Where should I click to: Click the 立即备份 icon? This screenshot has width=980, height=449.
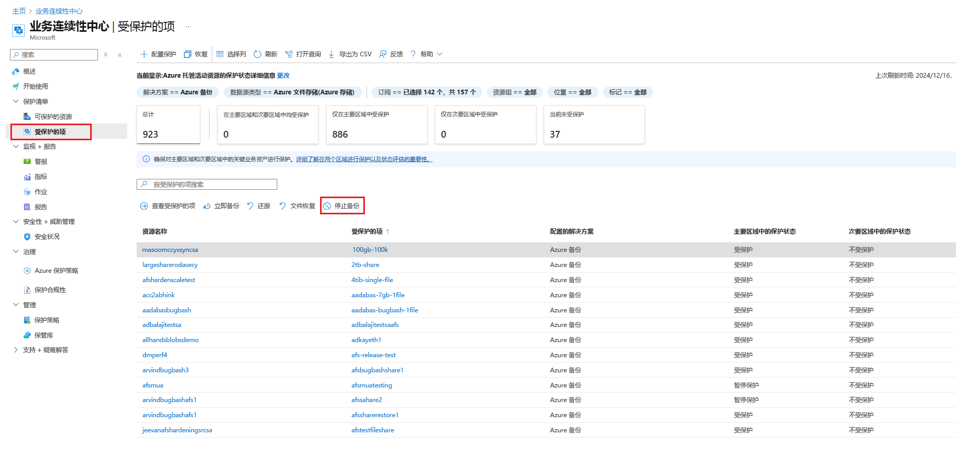(x=206, y=206)
